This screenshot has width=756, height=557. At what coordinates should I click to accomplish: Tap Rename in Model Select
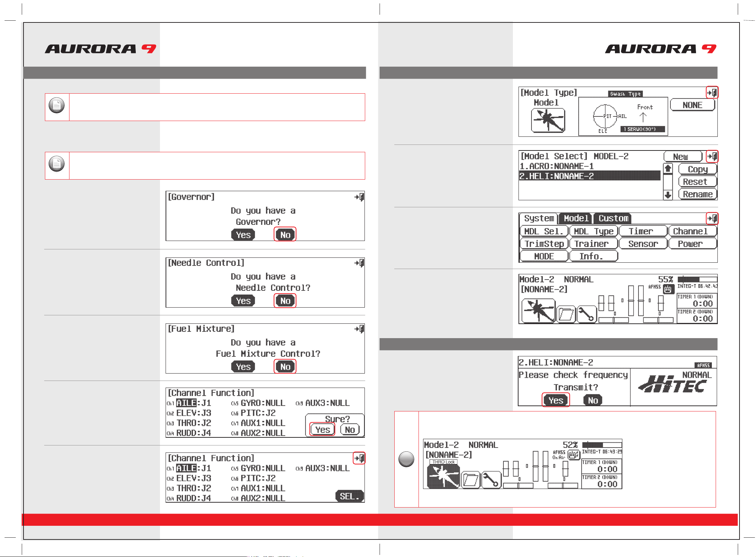point(698,194)
